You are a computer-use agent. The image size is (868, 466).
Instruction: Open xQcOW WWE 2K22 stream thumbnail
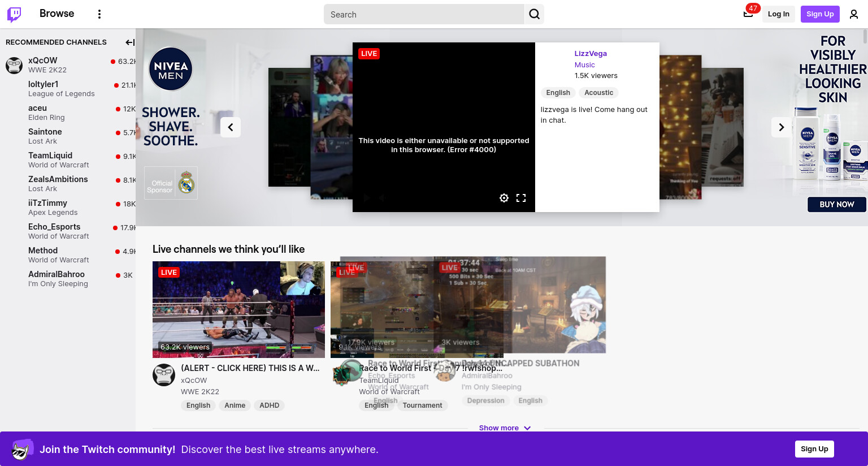click(238, 309)
